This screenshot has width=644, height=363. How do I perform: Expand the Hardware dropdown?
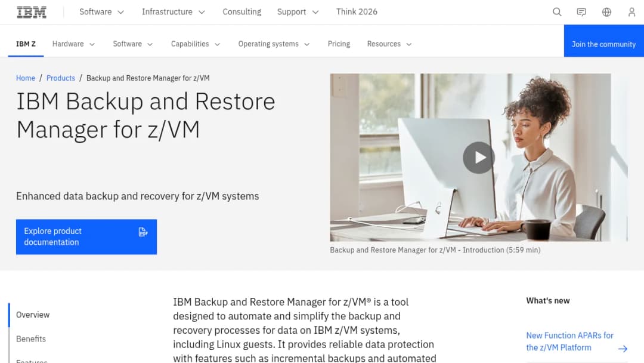73,44
